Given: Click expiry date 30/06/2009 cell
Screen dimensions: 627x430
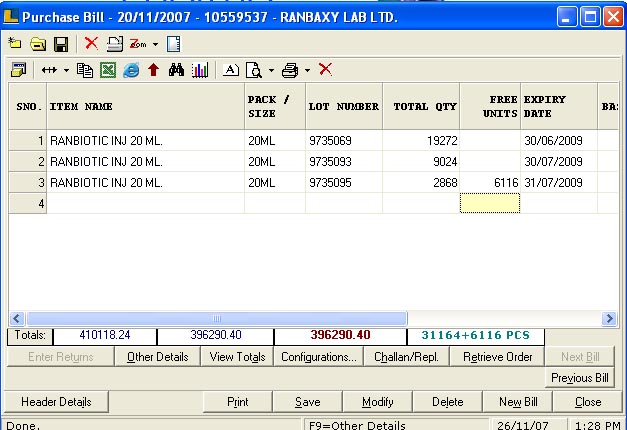Looking at the screenshot, I should (x=559, y=141).
